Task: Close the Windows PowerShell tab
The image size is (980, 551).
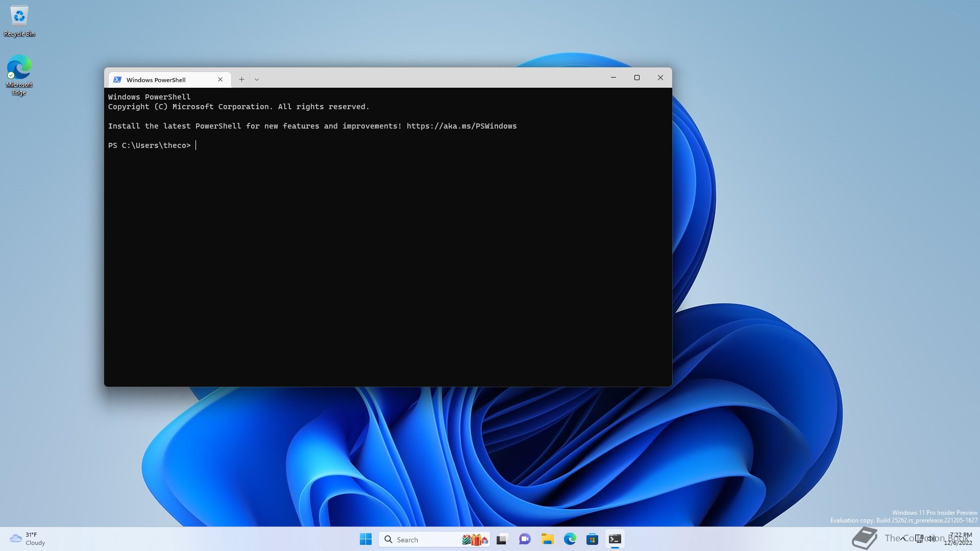Action: pyautogui.click(x=220, y=80)
